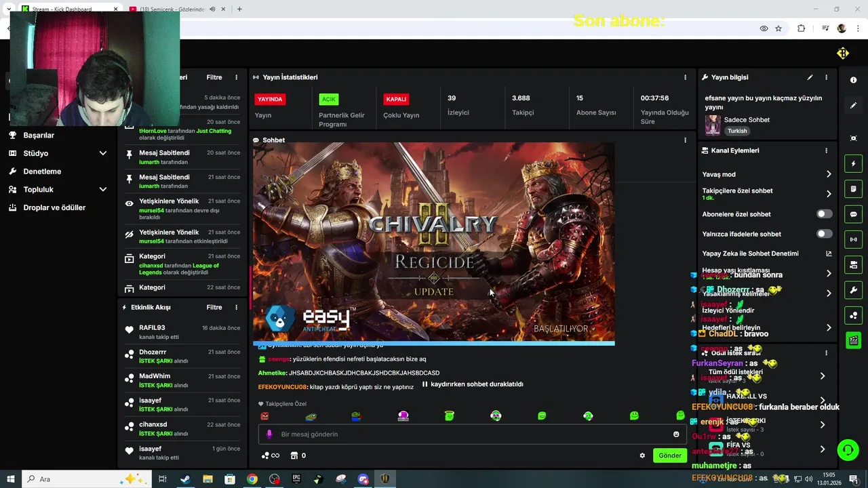Open the wrench tools icon in right rail
Screen dimensions: 868x488
pyautogui.click(x=853, y=290)
